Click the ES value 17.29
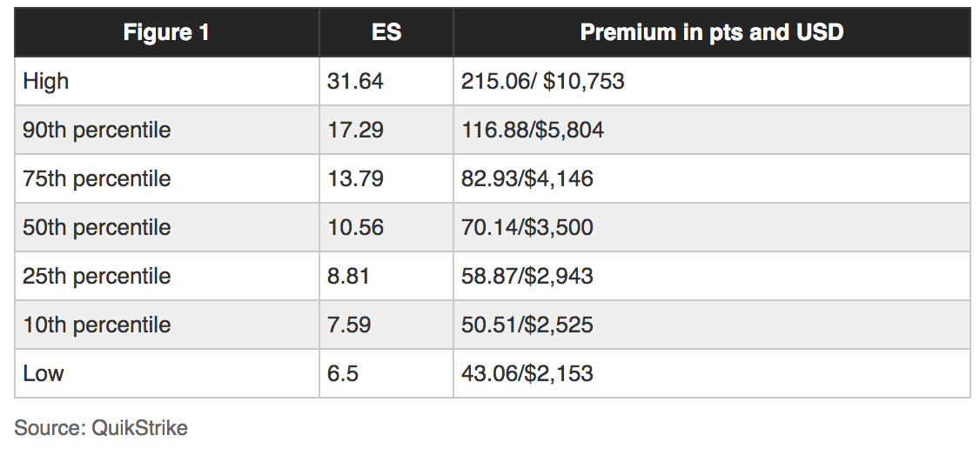The width and height of the screenshot is (980, 449). tap(355, 131)
